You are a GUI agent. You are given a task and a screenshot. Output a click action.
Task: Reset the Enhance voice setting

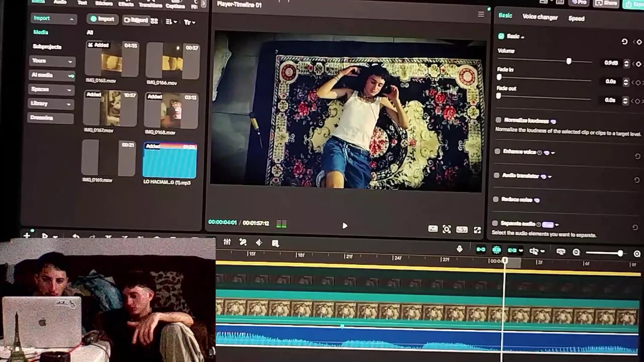click(x=637, y=156)
